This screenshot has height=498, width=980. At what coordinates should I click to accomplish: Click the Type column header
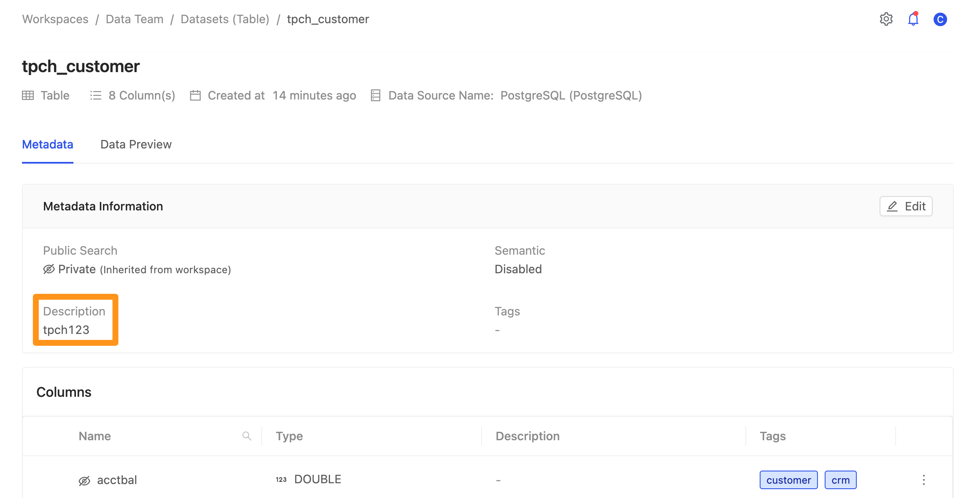(290, 436)
